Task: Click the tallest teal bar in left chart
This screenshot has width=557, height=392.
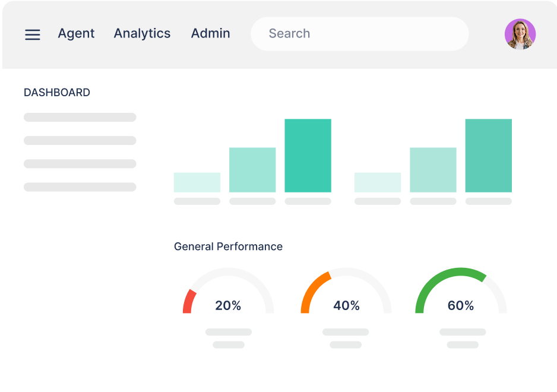Action: coord(308,154)
